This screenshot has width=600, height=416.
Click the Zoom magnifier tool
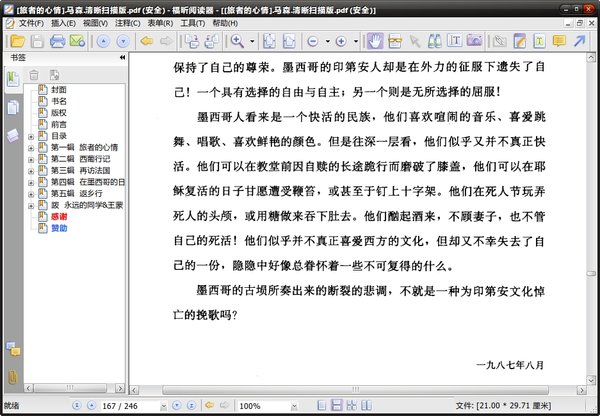click(x=237, y=41)
